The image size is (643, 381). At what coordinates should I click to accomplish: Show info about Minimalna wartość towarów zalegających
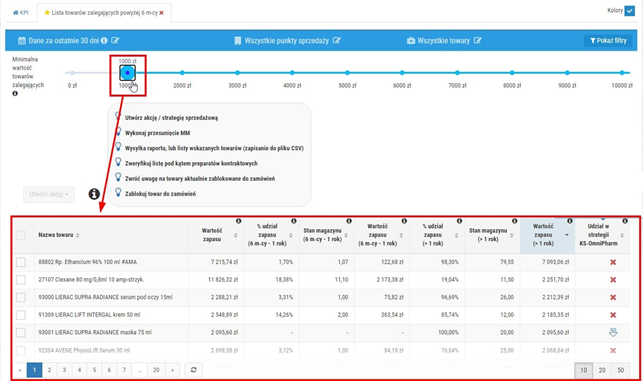point(15,94)
